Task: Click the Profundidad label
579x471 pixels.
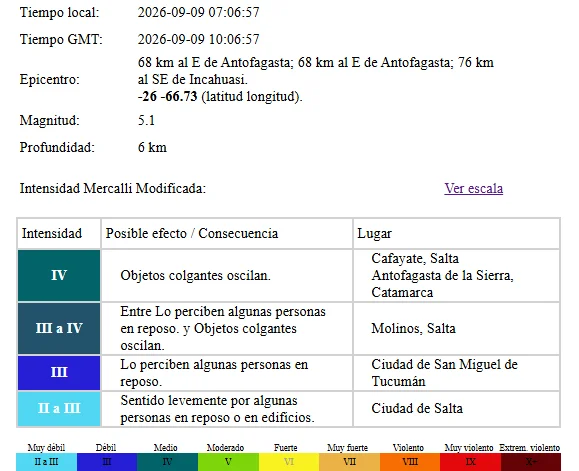Action: [57, 147]
